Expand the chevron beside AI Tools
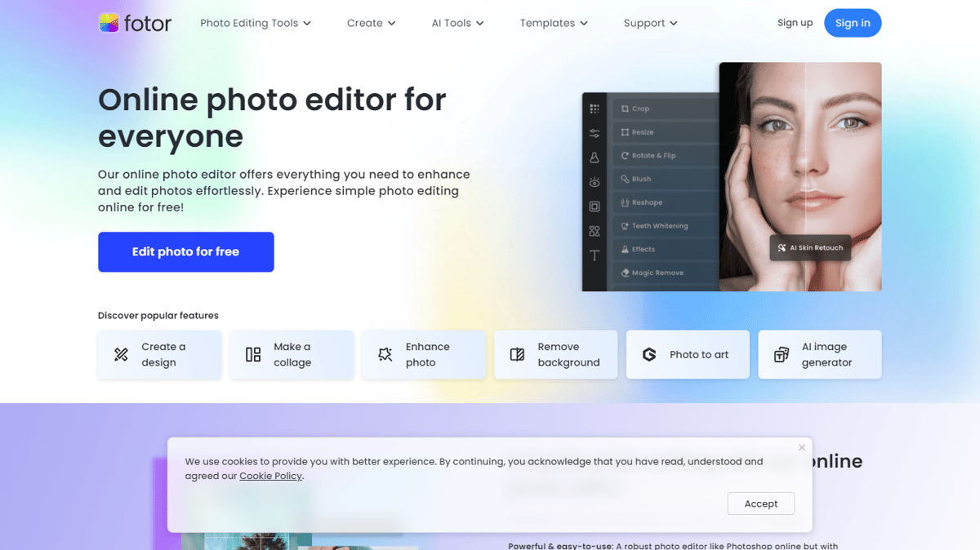 pos(479,24)
